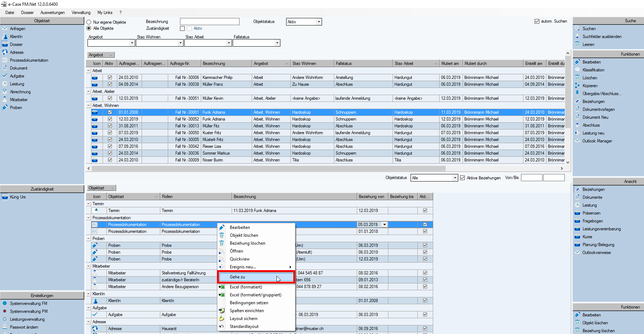Open Objektstatus Aktiv dropdown
This screenshot has width=644, height=334.
[318, 22]
